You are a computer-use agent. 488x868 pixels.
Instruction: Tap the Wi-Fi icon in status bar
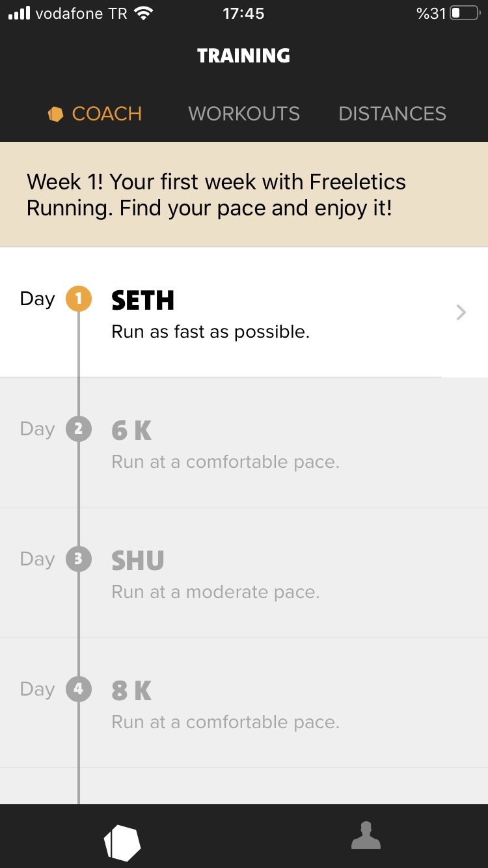click(x=142, y=14)
